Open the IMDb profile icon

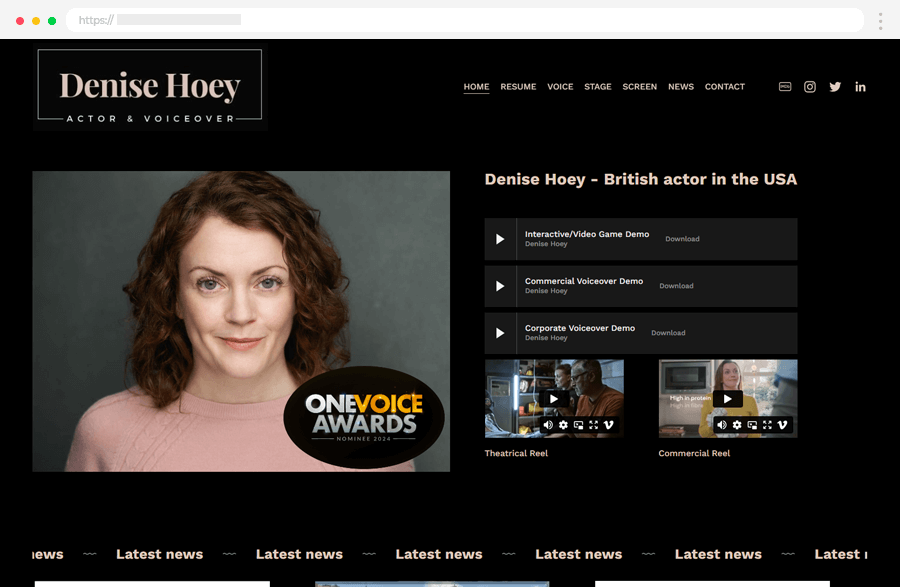click(785, 87)
